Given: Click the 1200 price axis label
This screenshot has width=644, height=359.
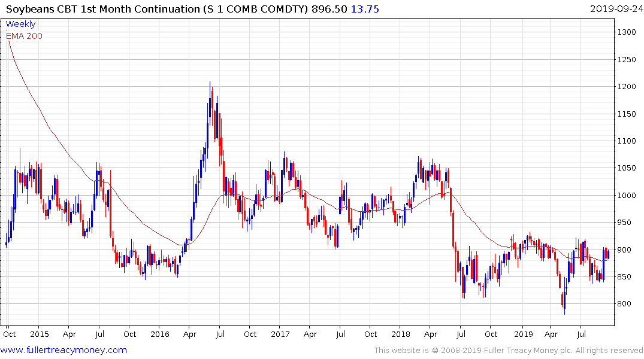Looking at the screenshot, I should pyautogui.click(x=627, y=87).
